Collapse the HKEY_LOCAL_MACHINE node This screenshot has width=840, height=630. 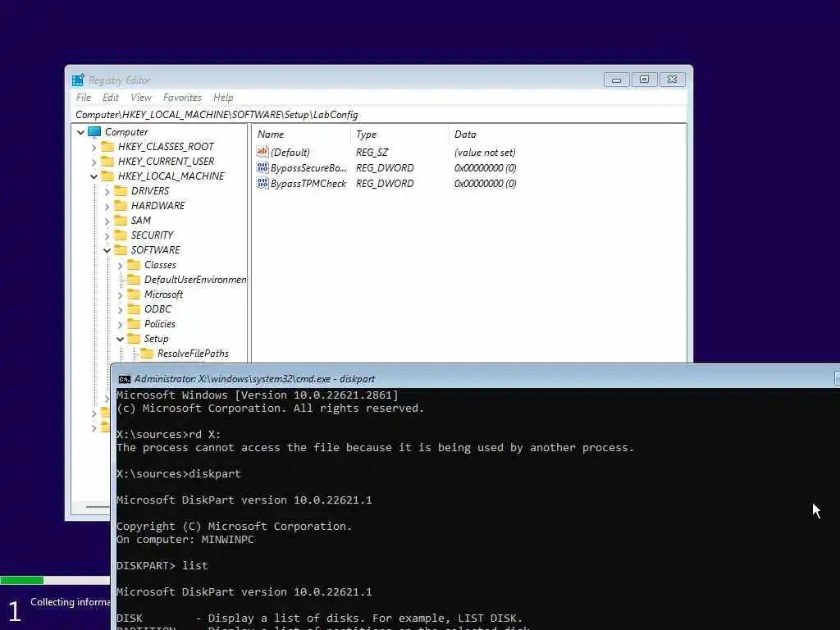(x=94, y=176)
